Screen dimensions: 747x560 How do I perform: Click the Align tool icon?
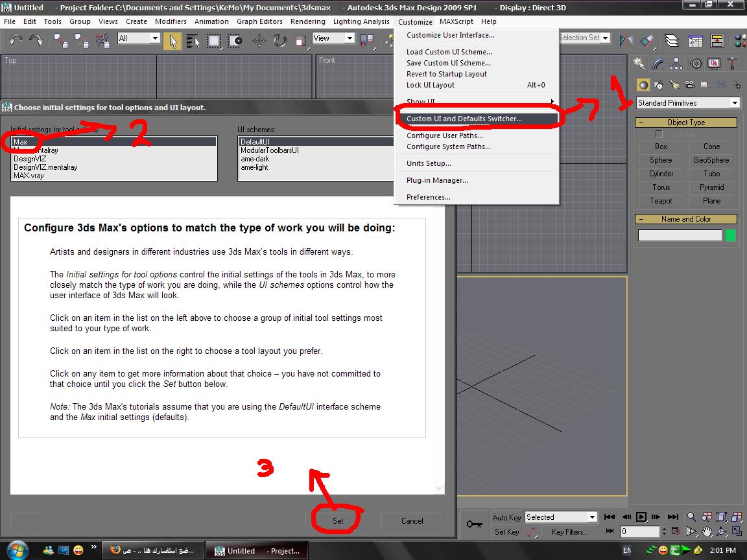[x=647, y=41]
